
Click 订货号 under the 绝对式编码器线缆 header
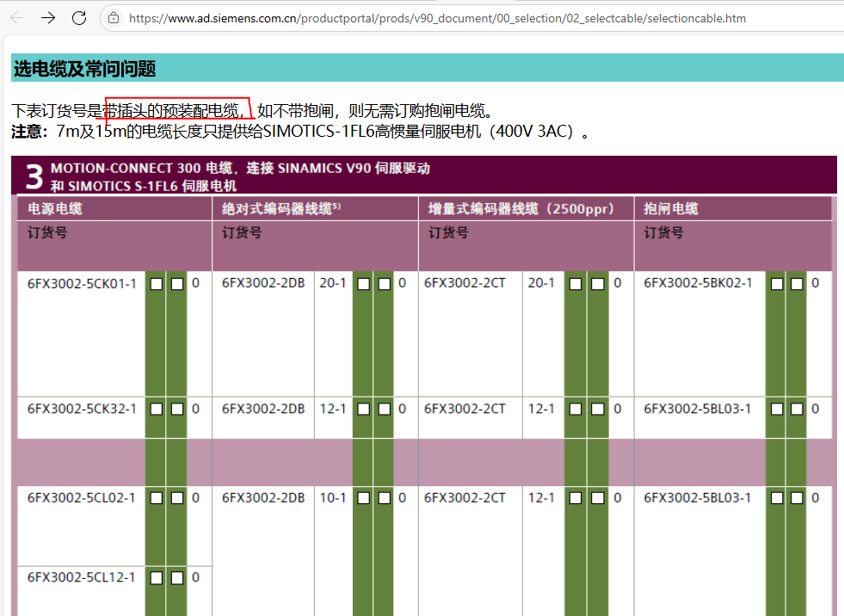pos(242,232)
